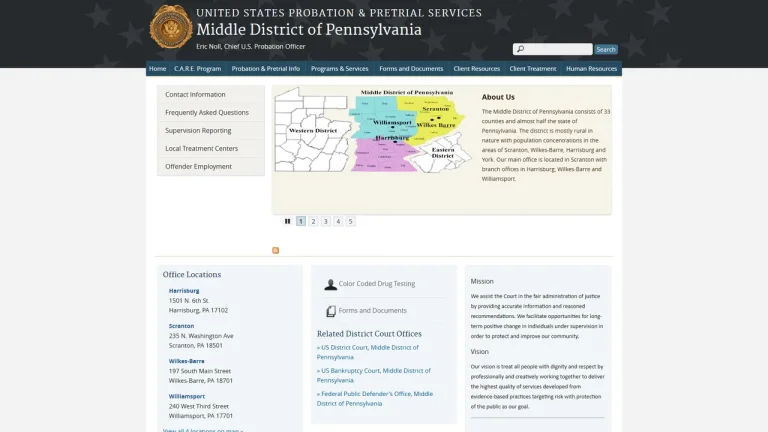The image size is (768, 432).
Task: Show slide 4 of the slideshow
Action: click(x=338, y=221)
